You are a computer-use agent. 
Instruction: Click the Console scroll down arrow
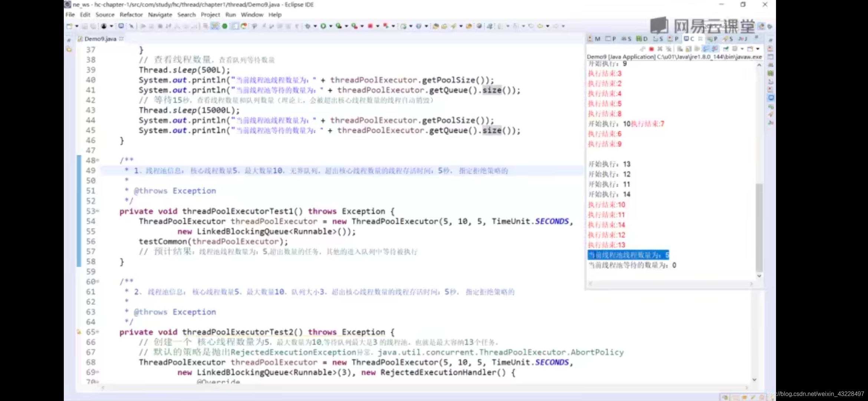pyautogui.click(x=759, y=276)
